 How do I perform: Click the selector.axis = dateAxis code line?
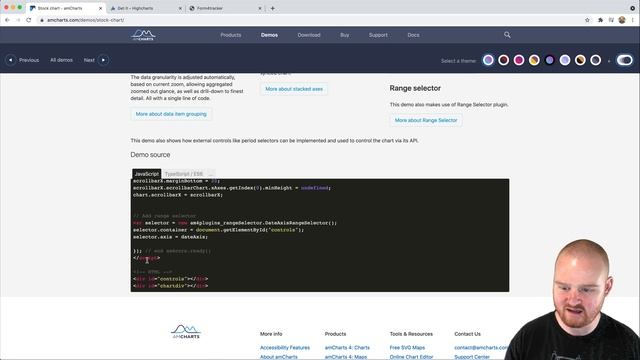(x=170, y=237)
